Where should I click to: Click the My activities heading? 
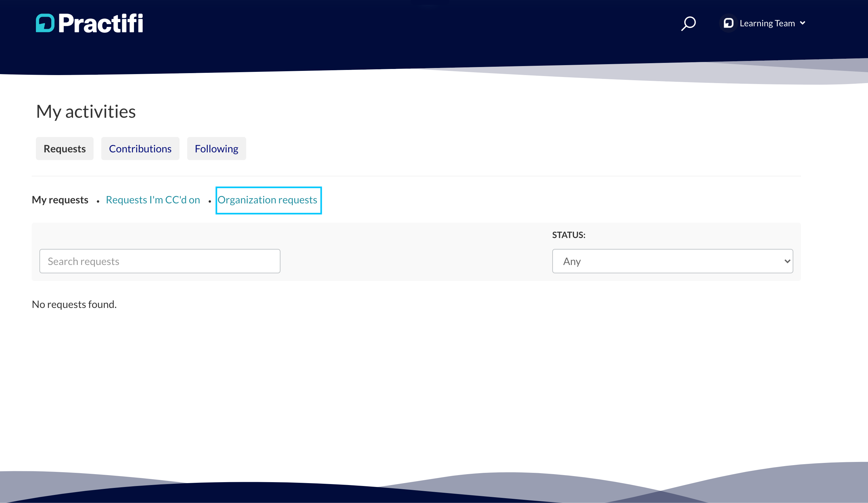tap(86, 112)
